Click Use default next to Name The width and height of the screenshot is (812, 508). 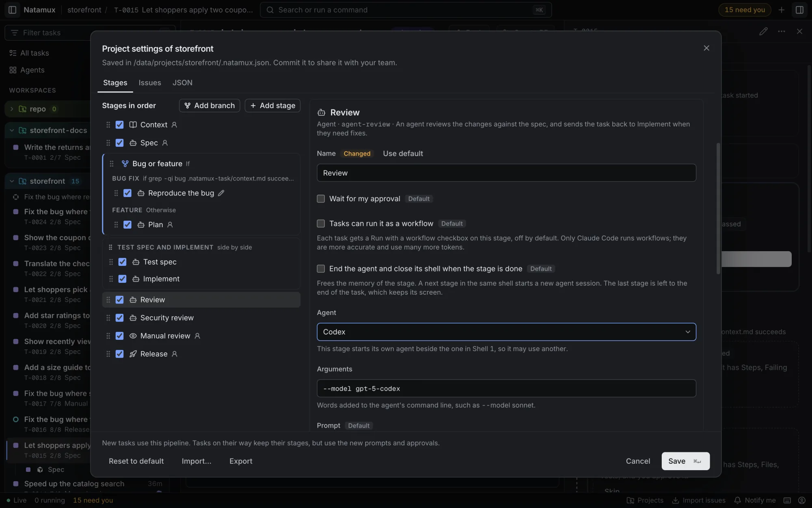pos(403,154)
